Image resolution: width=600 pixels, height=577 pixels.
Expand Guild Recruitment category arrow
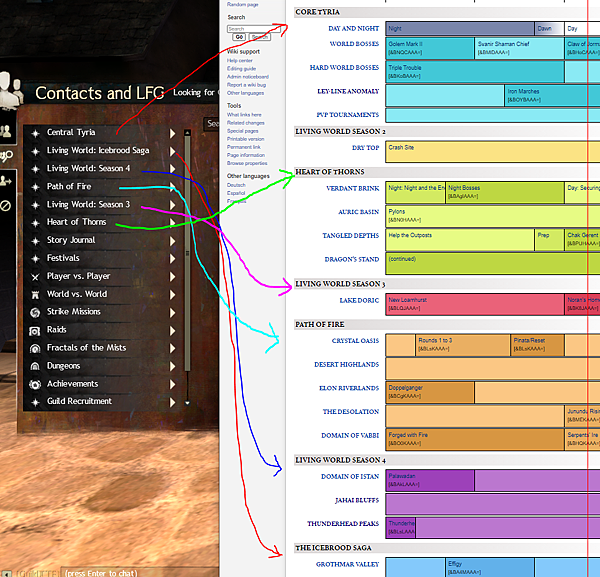173,402
